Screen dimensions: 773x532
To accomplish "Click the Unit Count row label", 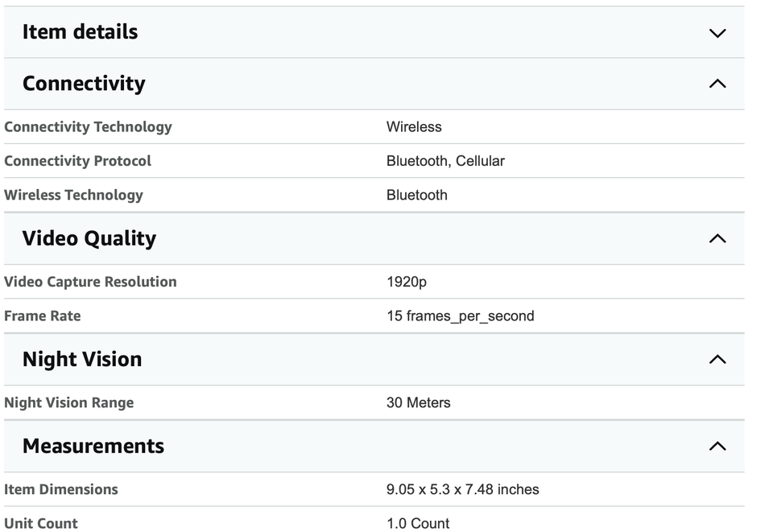I will click(41, 523).
